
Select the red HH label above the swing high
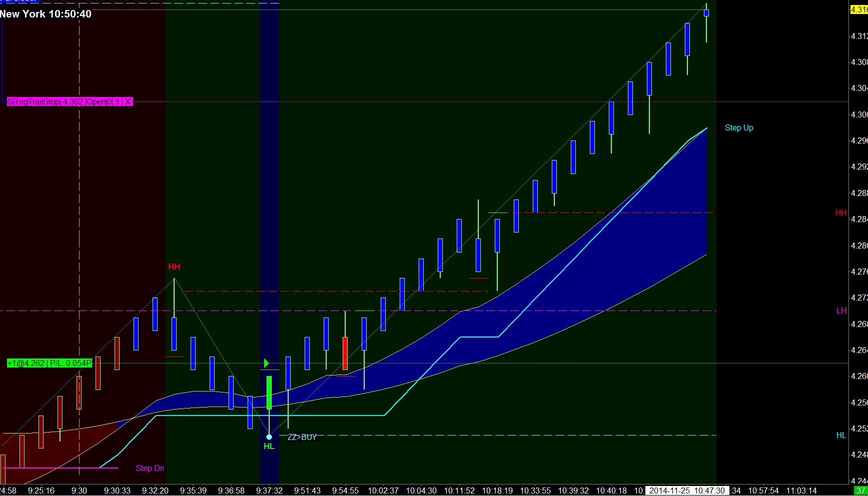[174, 267]
